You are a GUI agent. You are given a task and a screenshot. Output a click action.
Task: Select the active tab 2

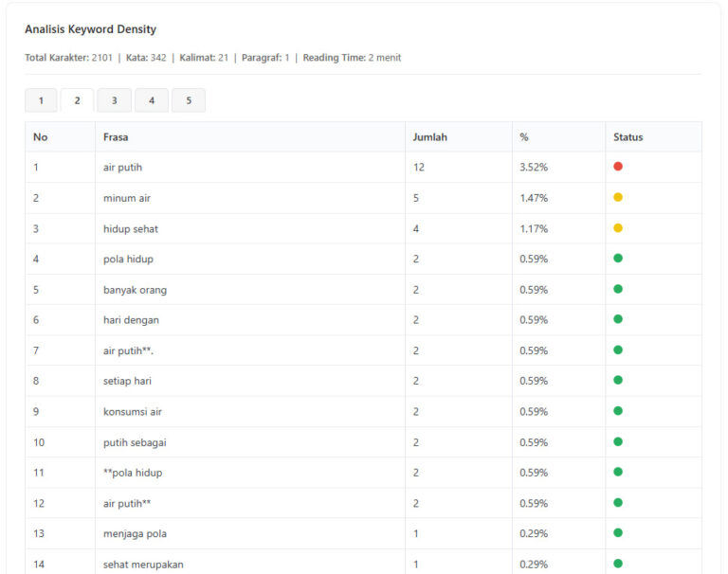[x=77, y=100]
